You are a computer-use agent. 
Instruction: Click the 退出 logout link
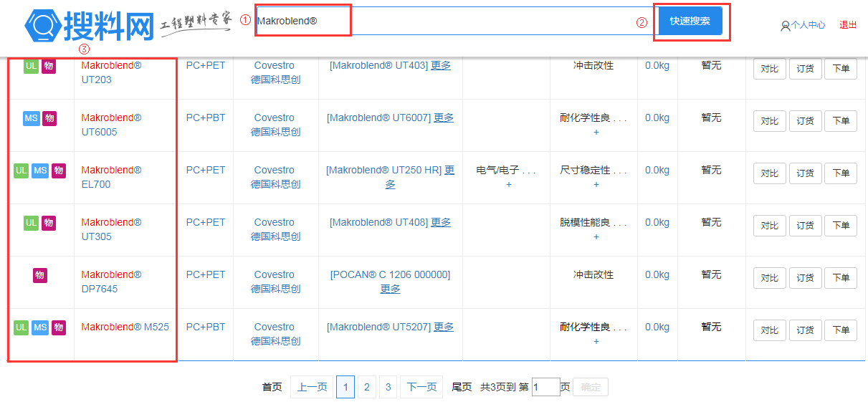click(848, 24)
